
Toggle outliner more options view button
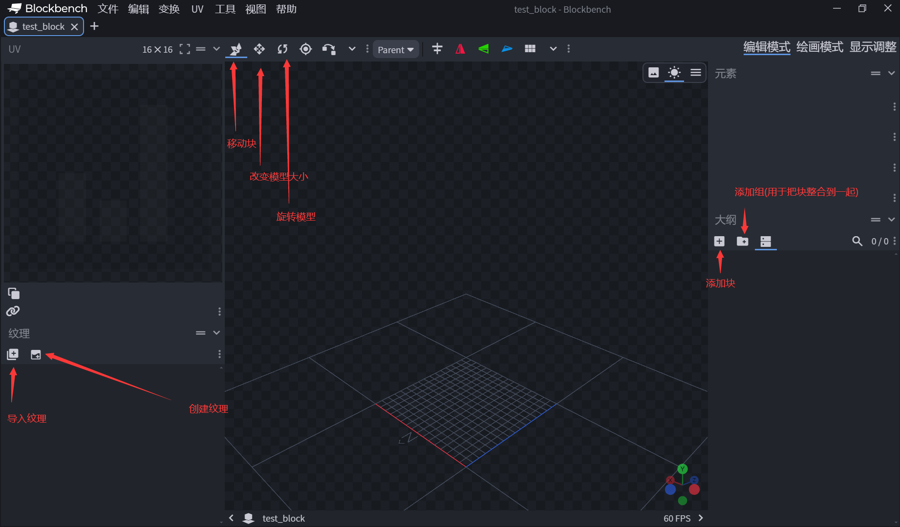click(765, 241)
